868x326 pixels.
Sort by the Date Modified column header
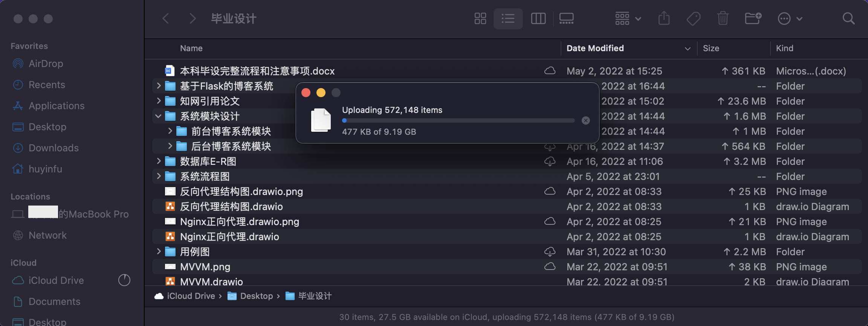click(x=595, y=48)
